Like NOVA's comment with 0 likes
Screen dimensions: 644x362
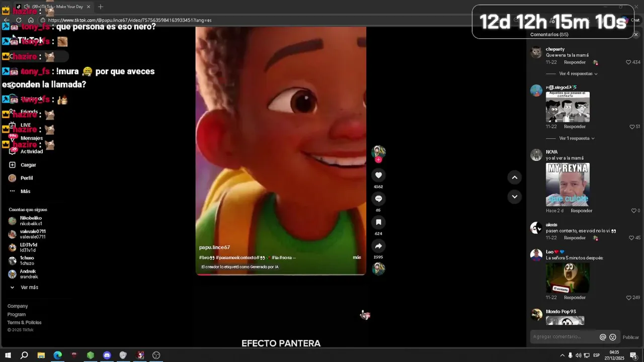pos(634,211)
